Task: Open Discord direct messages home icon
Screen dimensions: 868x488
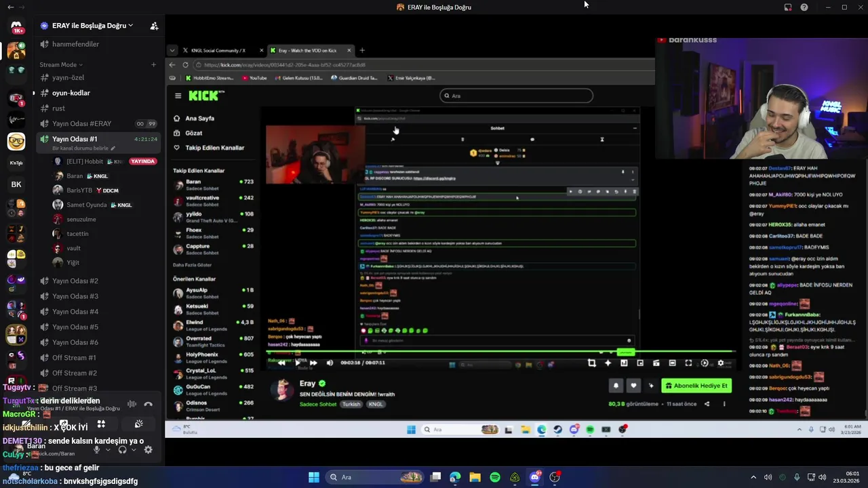Action: 16,27
